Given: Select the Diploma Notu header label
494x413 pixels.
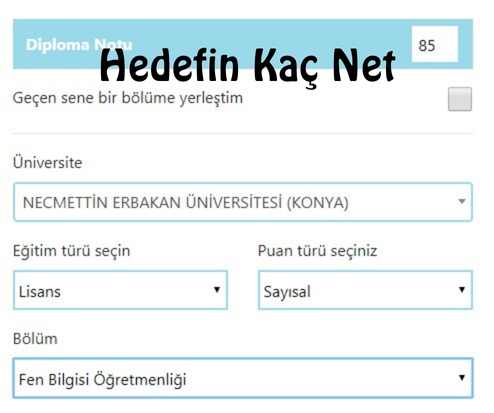Looking at the screenshot, I should [79, 45].
